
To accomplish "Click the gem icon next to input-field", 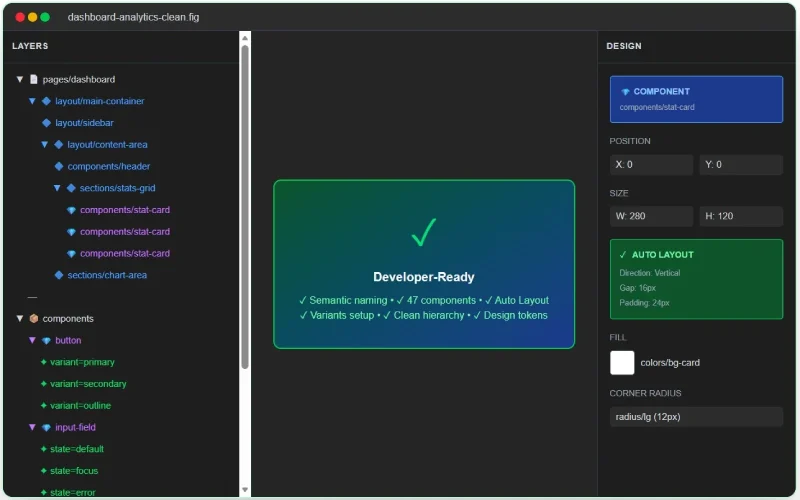I will 46,428.
